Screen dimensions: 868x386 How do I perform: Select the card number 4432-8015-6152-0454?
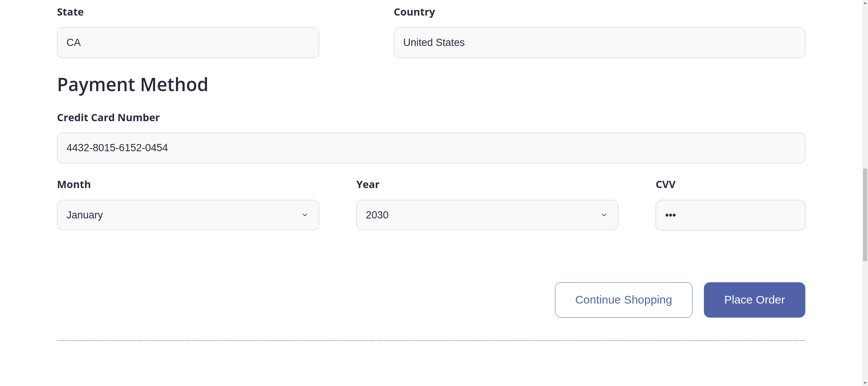[117, 148]
